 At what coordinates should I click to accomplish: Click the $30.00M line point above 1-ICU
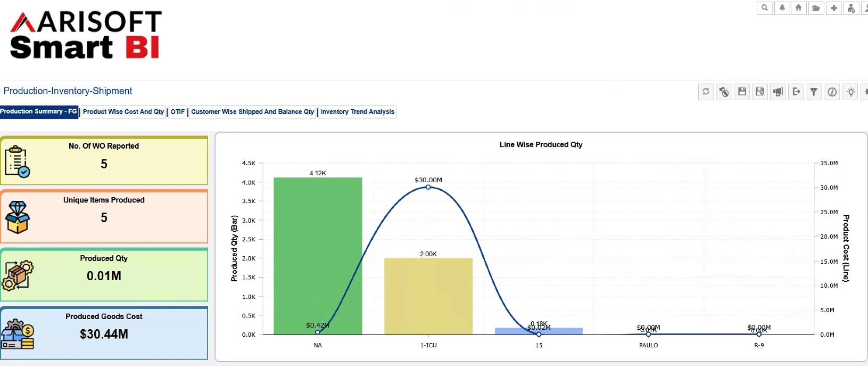pyautogui.click(x=428, y=187)
